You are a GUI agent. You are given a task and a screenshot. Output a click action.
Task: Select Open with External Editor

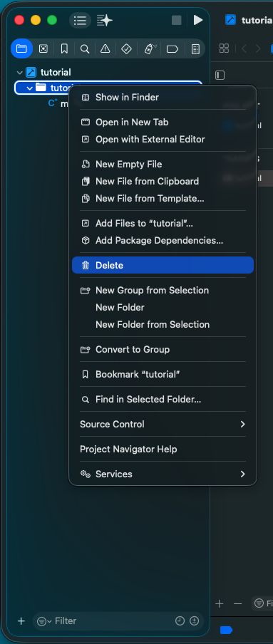point(163,139)
